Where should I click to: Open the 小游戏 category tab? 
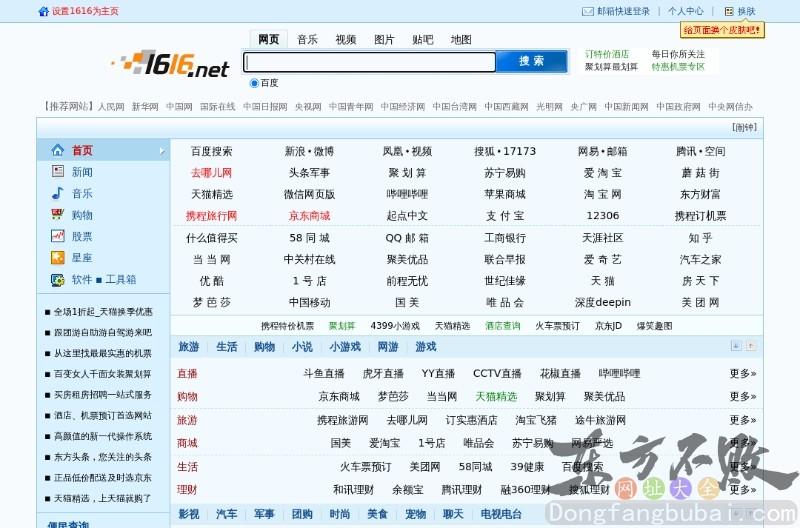345,347
